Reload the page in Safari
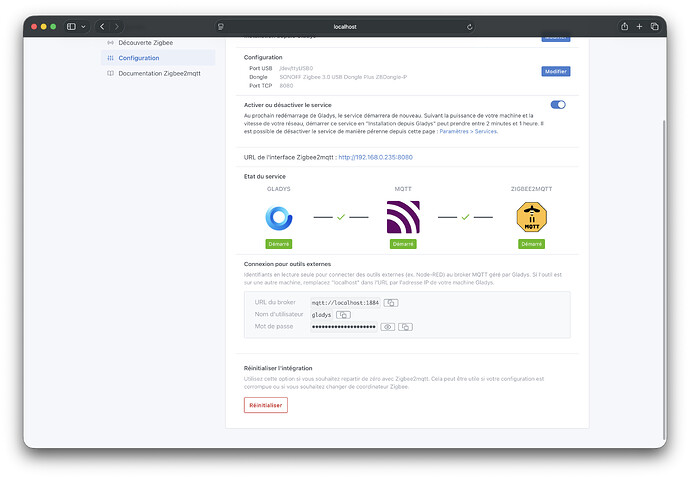The image size is (690, 479). [x=470, y=27]
